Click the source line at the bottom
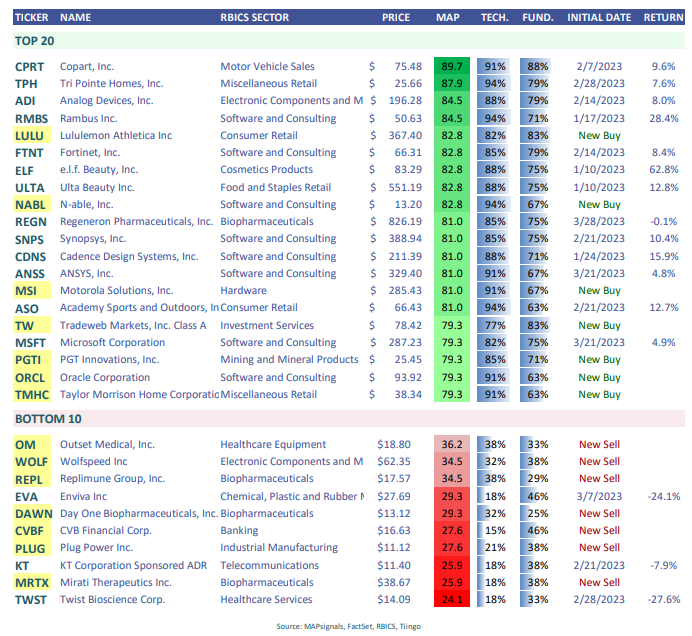 point(349,626)
